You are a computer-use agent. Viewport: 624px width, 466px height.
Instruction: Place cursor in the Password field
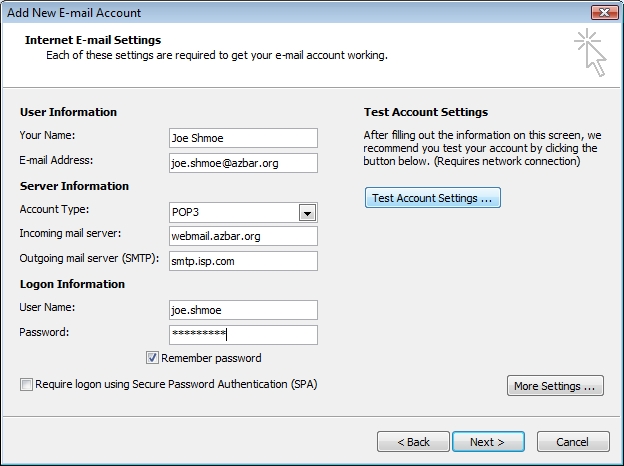243,335
